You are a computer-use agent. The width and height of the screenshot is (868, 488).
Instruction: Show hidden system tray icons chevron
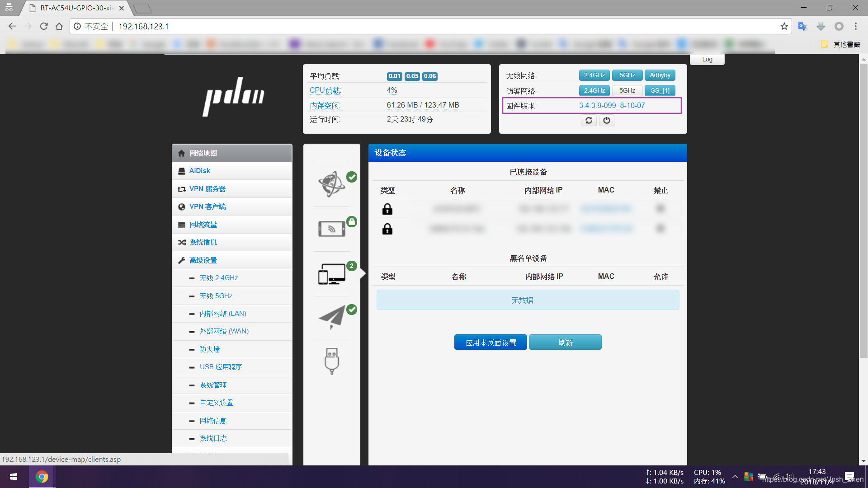click(735, 477)
